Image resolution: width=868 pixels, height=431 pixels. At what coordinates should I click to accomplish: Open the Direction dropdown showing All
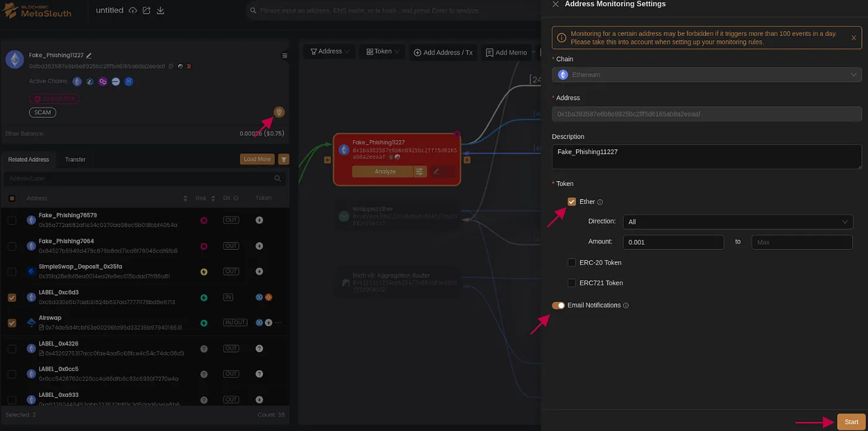[x=737, y=221]
